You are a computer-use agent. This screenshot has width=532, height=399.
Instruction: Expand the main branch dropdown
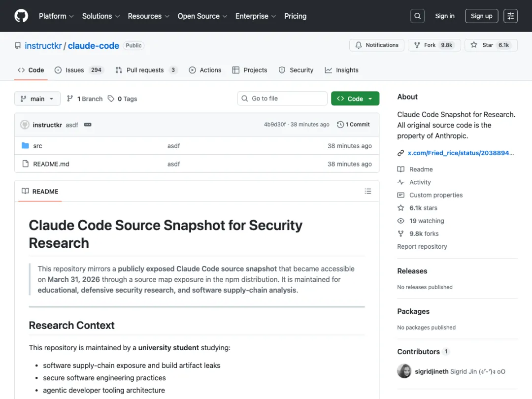pos(37,99)
